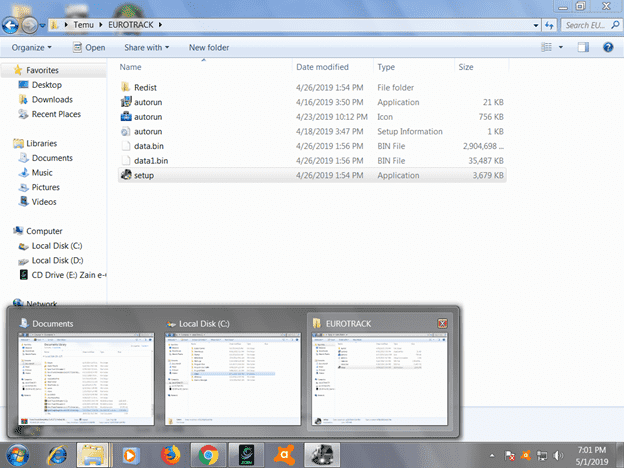Sort by the Name column header
Viewport: 624px width, 468px height.
click(131, 67)
